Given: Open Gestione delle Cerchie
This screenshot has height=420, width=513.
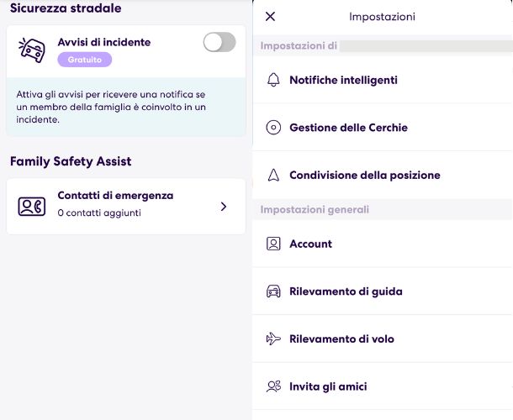Looking at the screenshot, I should tap(383, 128).
